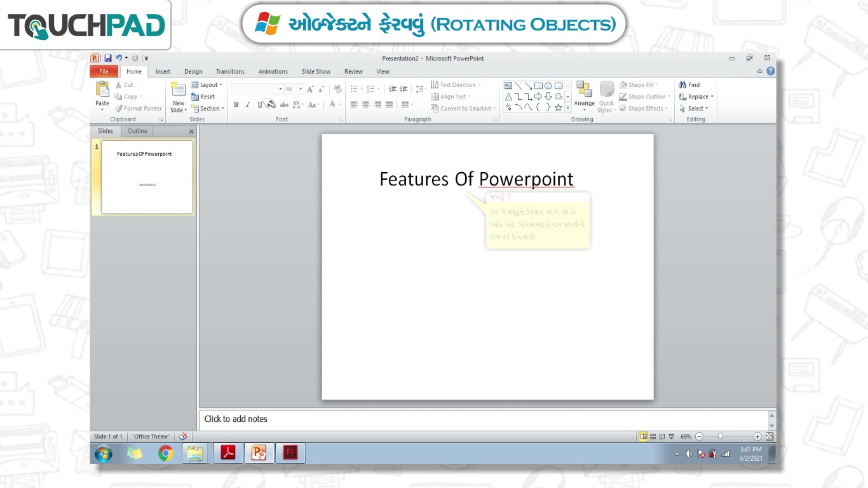
Task: Toggle strikethrough formatting
Action: pyautogui.click(x=284, y=105)
